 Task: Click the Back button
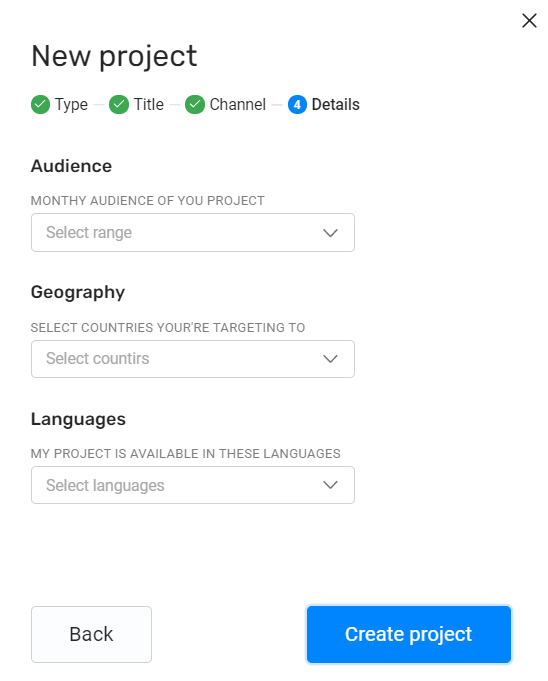click(x=91, y=634)
